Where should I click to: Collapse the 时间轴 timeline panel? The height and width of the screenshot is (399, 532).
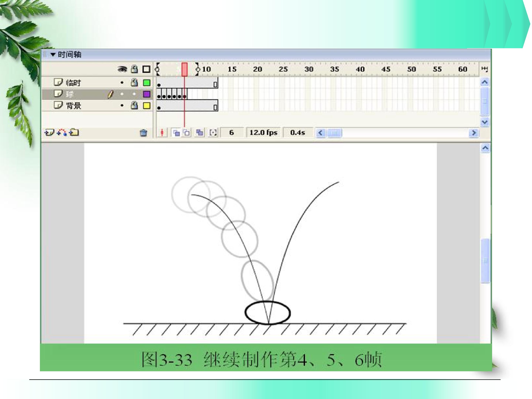[53, 55]
